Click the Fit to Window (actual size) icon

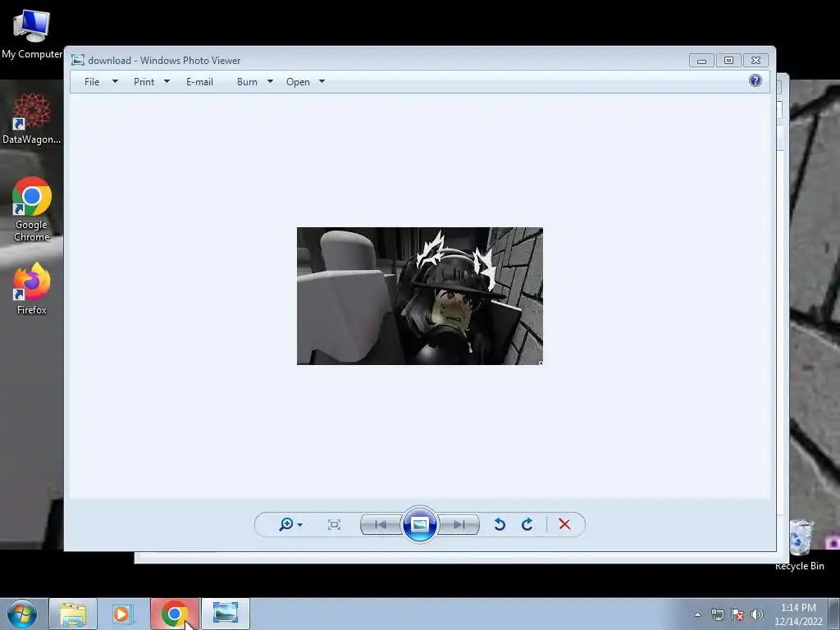(x=334, y=524)
